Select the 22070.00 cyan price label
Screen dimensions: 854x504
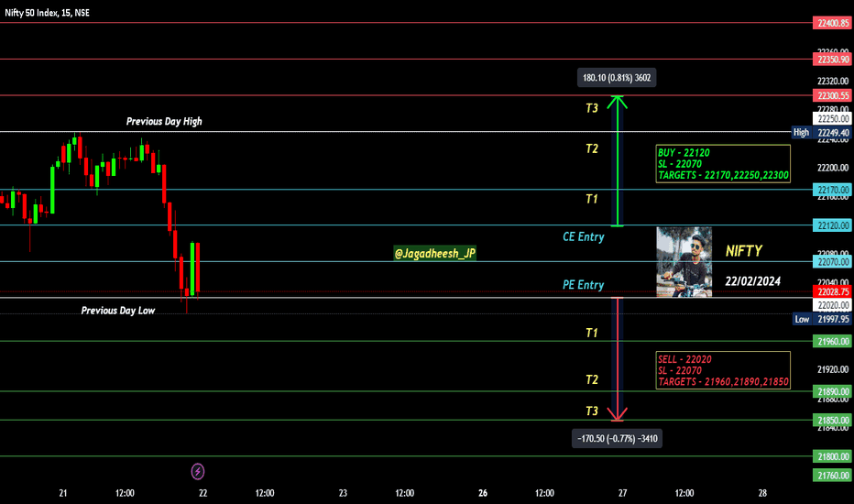tap(833, 262)
